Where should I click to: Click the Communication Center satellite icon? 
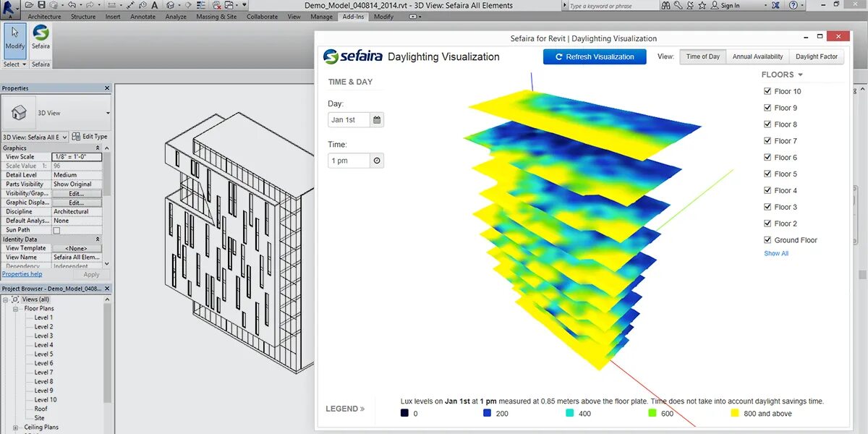690,5
